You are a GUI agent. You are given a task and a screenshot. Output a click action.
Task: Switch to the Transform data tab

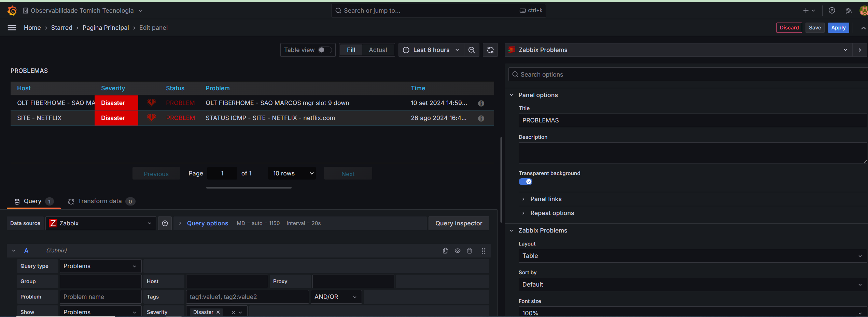point(101,201)
